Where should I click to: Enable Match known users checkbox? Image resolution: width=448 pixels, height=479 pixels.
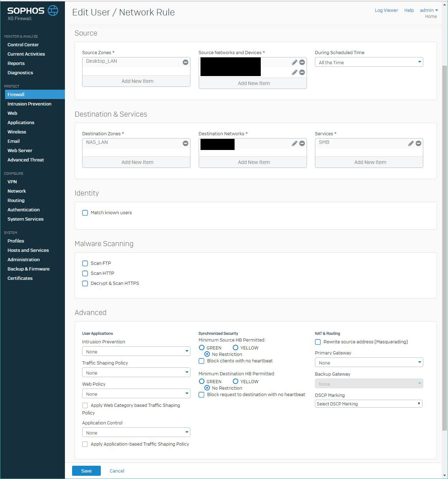(x=85, y=213)
